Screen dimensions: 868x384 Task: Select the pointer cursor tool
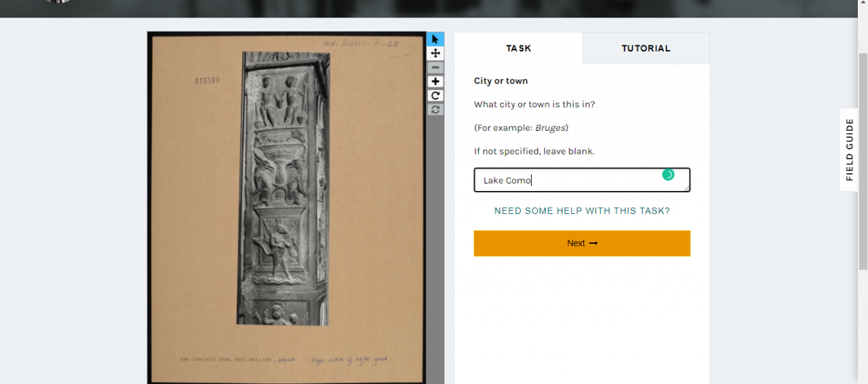435,39
